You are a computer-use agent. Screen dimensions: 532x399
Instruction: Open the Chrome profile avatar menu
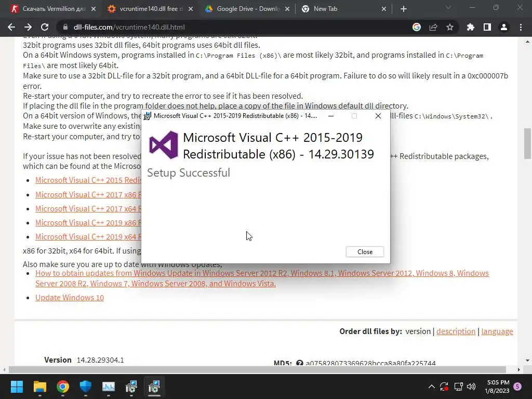tap(504, 27)
